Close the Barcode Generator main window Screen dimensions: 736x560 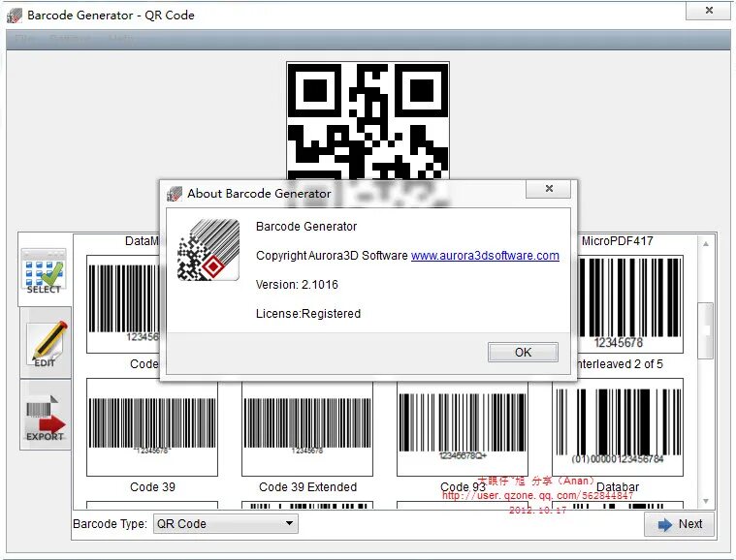(709, 10)
